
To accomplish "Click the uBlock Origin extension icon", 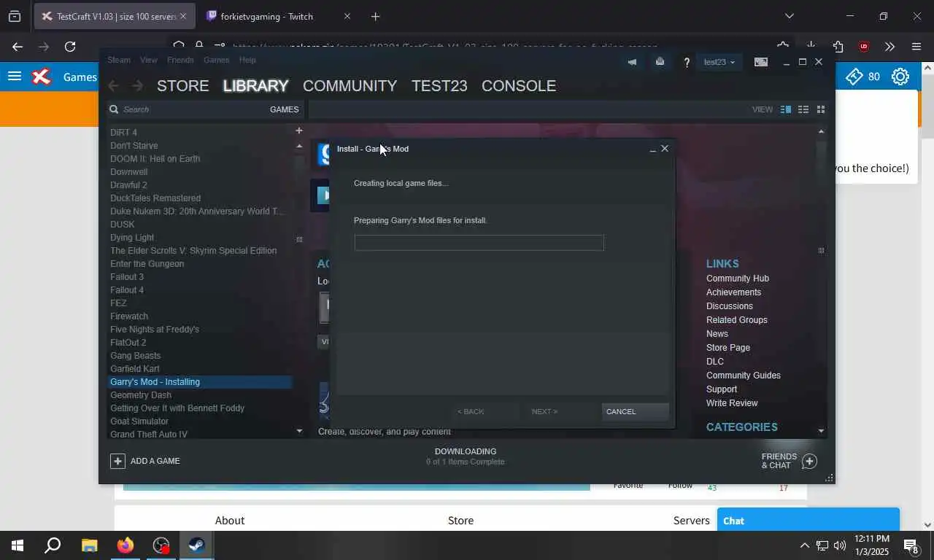I will (864, 47).
